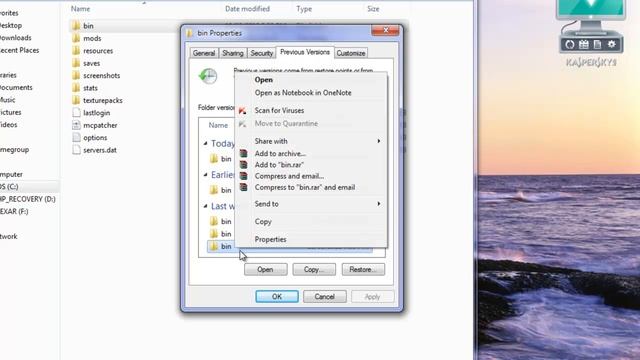The image size is (640, 360).
Task: Sort Explorer by Date modified column
Action: click(247, 9)
